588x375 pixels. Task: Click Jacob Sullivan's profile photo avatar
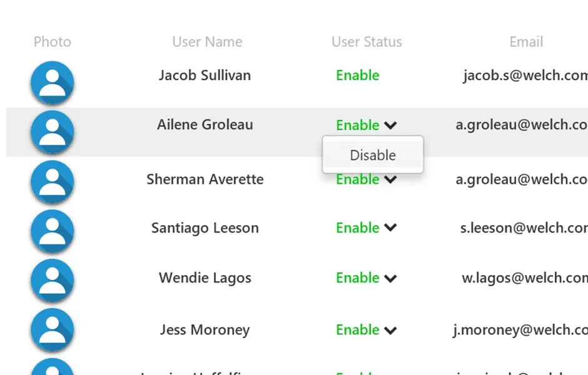coord(53,83)
